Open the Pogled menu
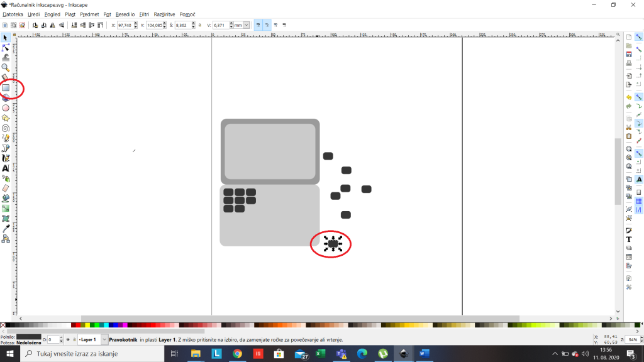644x362 pixels. click(52, 14)
